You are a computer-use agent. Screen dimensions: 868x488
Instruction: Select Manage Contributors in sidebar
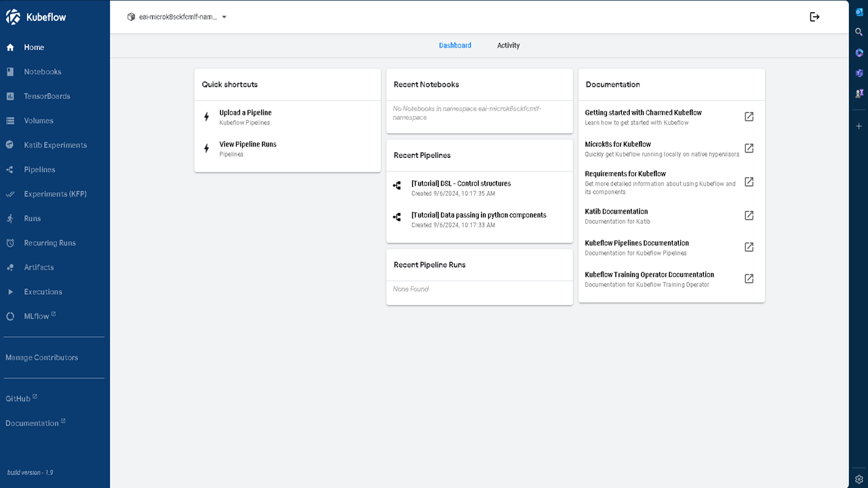point(42,358)
